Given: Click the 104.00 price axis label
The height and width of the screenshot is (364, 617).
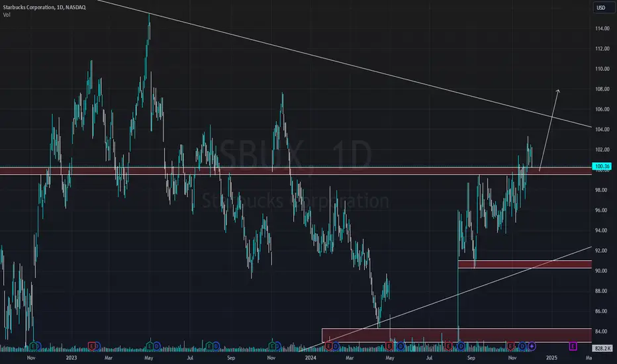Looking at the screenshot, I should [x=602, y=130].
